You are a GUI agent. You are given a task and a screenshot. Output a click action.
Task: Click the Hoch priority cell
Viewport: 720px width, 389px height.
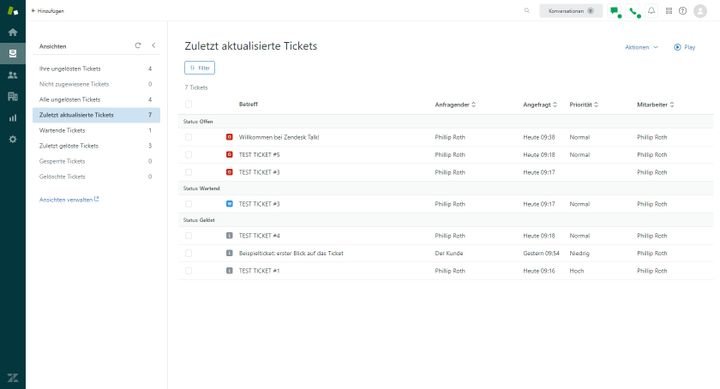(x=577, y=271)
